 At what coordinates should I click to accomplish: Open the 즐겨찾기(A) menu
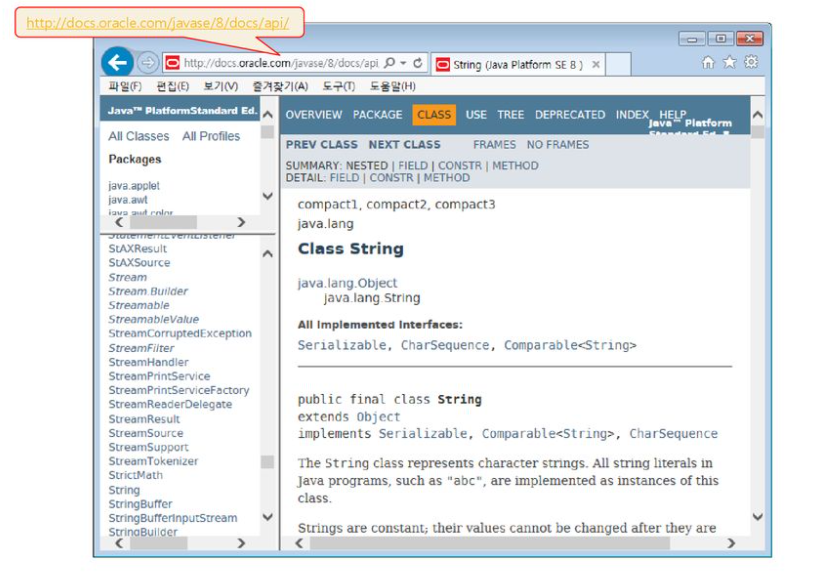(280, 86)
